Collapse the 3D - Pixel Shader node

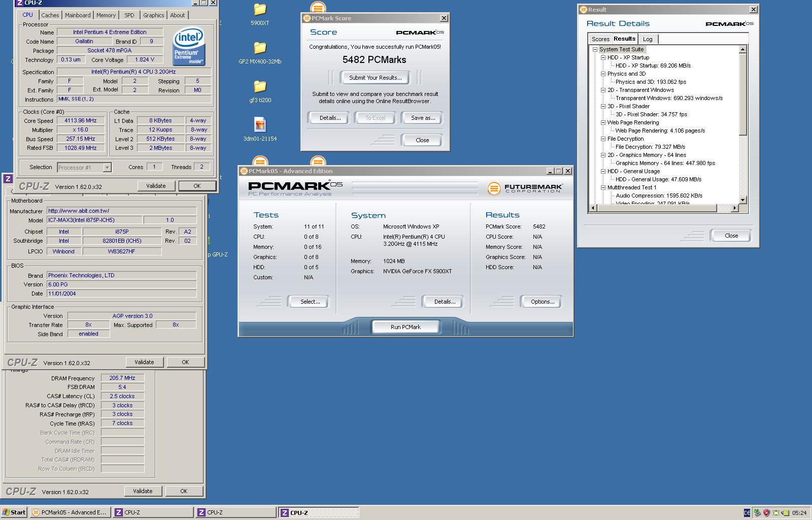tap(603, 106)
